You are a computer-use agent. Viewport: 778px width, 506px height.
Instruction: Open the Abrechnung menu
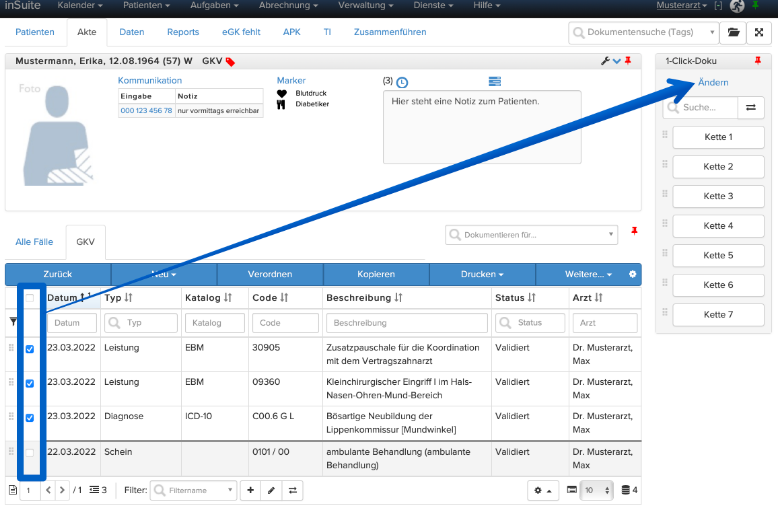point(288,5)
